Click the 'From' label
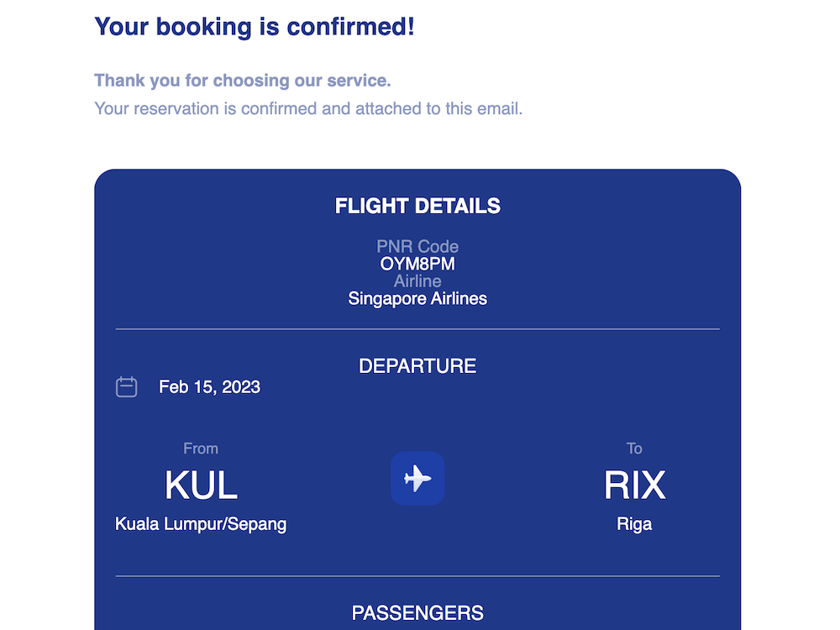Image resolution: width=840 pixels, height=630 pixels. point(201,449)
